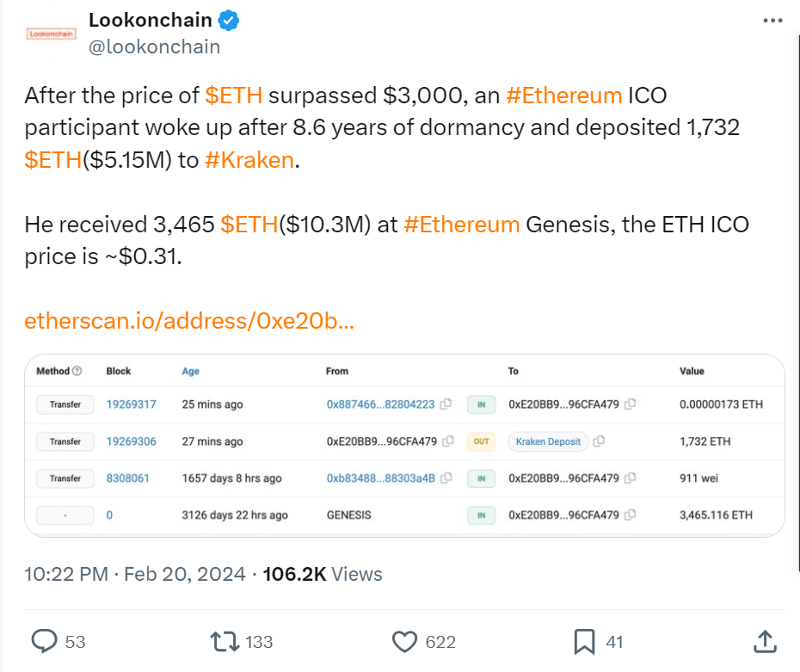
Task: Click the help icon next to Method
Action: (77, 371)
